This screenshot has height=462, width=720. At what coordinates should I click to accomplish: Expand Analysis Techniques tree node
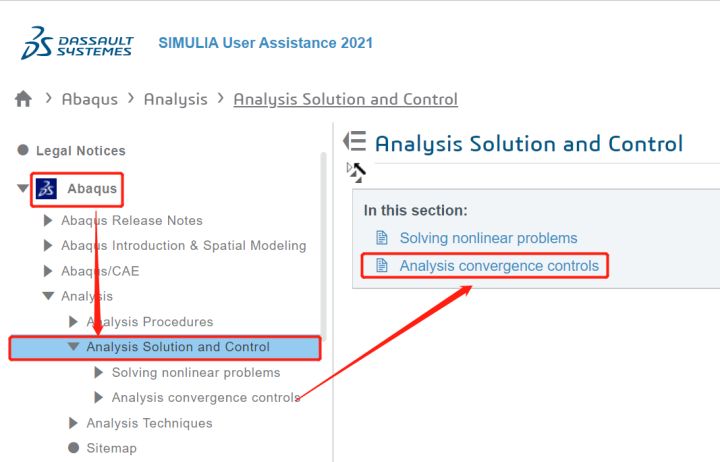click(x=73, y=423)
